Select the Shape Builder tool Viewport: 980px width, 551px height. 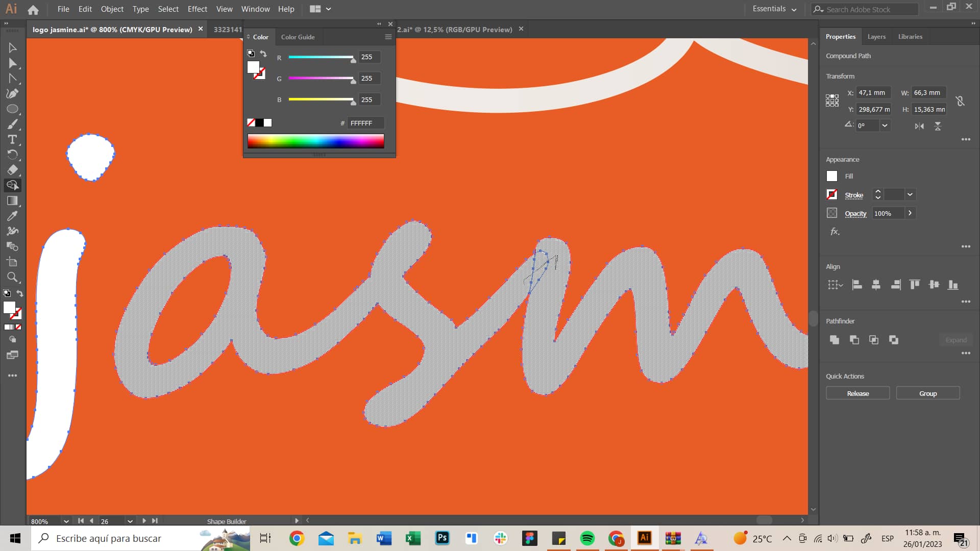[13, 185]
